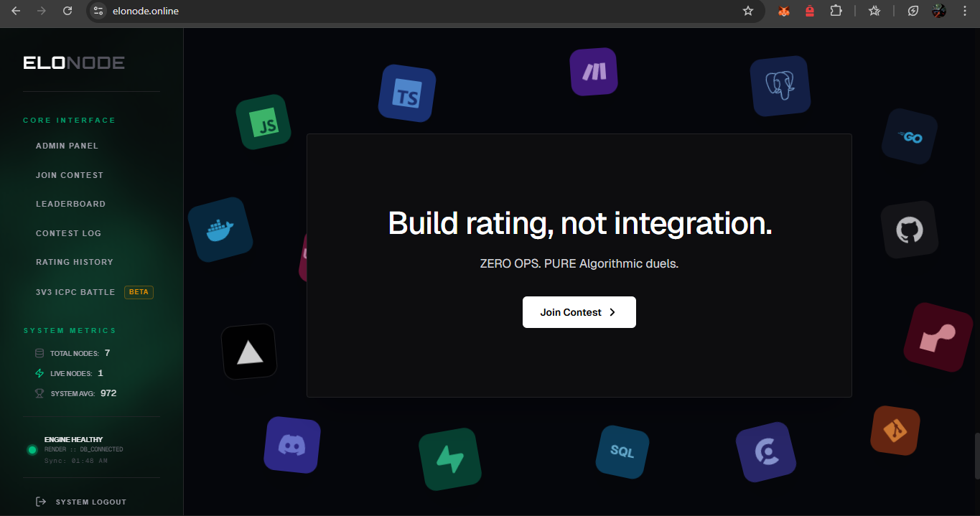Click the Docker whale icon
980x516 pixels.
pyautogui.click(x=220, y=230)
